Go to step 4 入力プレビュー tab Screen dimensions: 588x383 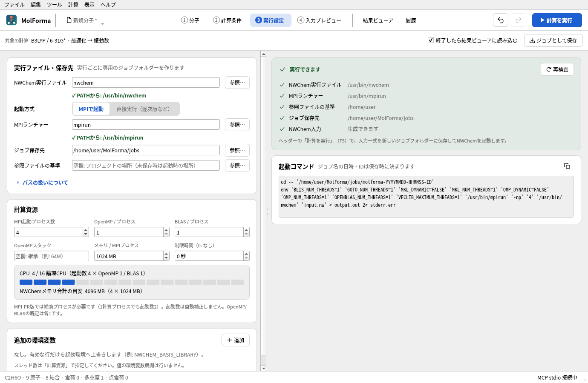point(319,20)
